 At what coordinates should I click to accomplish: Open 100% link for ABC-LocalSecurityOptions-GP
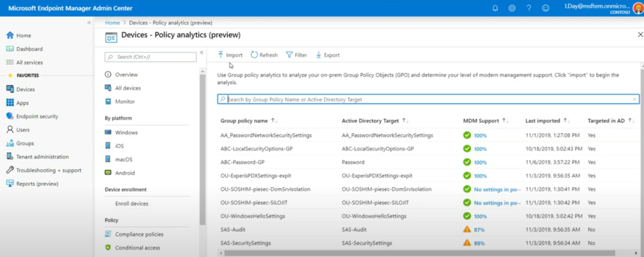(480, 149)
